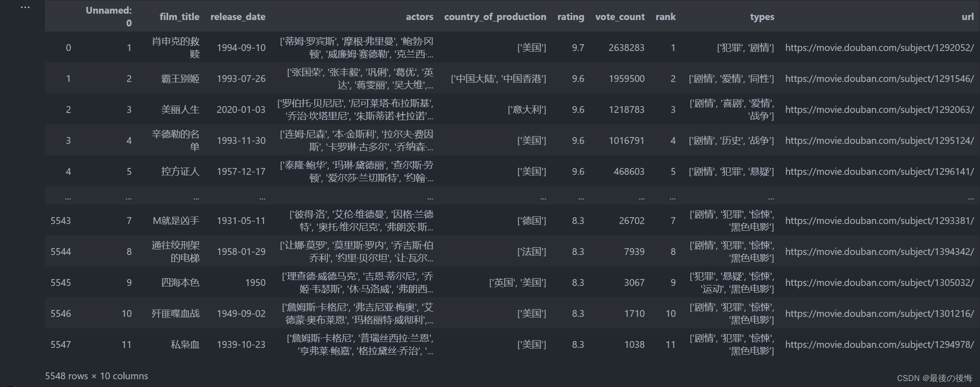Select film title 肖申克的救赎

coord(176,48)
